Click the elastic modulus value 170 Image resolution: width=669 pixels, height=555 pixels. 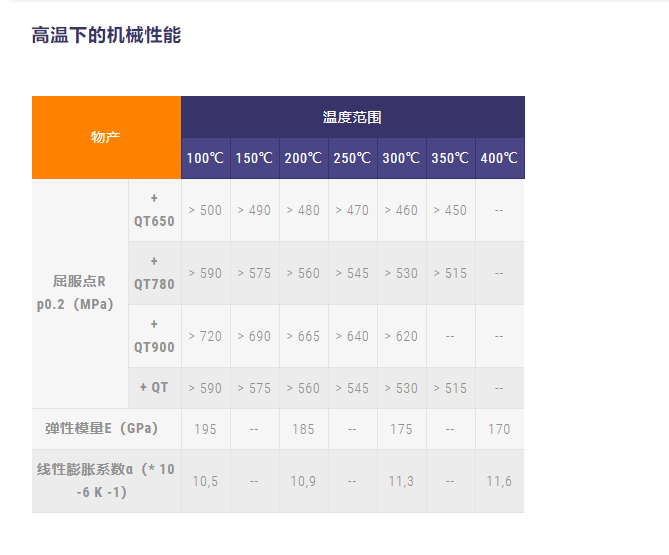coord(500,429)
